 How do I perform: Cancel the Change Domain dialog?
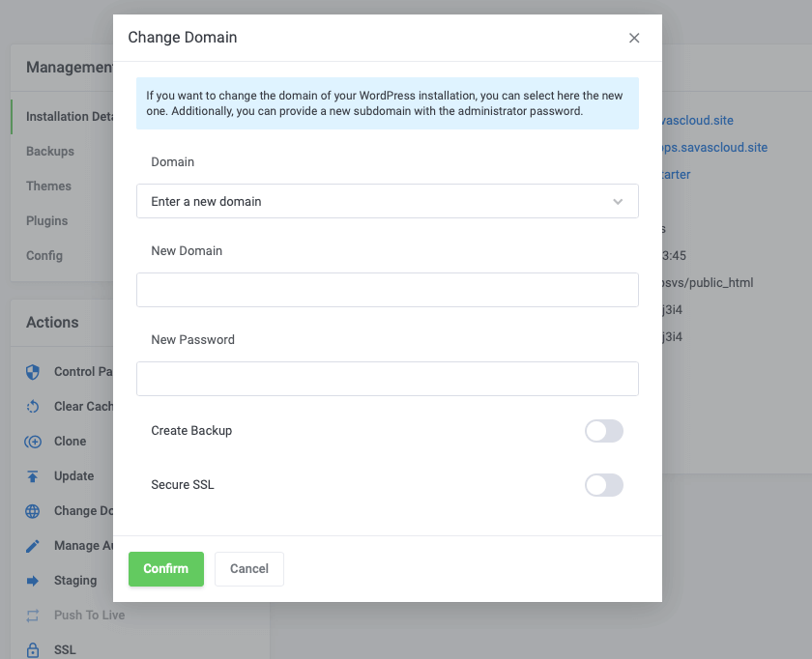pyautogui.click(x=249, y=569)
